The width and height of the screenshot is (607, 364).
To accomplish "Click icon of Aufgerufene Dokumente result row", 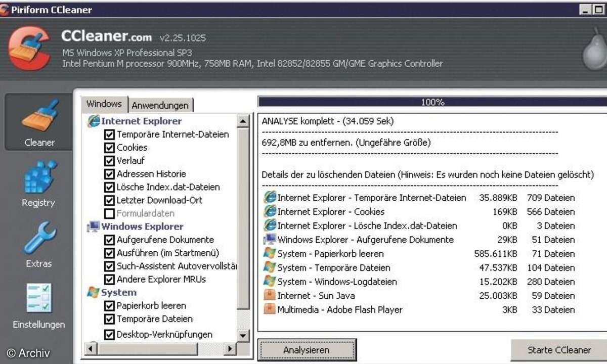I will (x=270, y=240).
